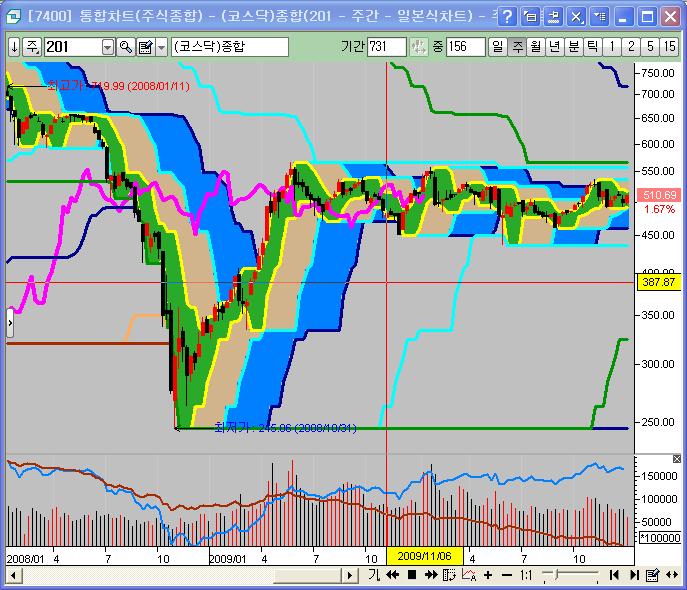Open the stock code 201 dropdown
Screen dimensions: 687x590
point(108,47)
